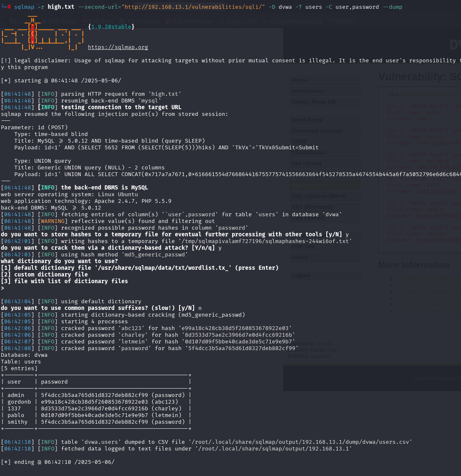Click the 'starting @ 06:41:48' line
This screenshot has width=461, height=476.
point(61,80)
